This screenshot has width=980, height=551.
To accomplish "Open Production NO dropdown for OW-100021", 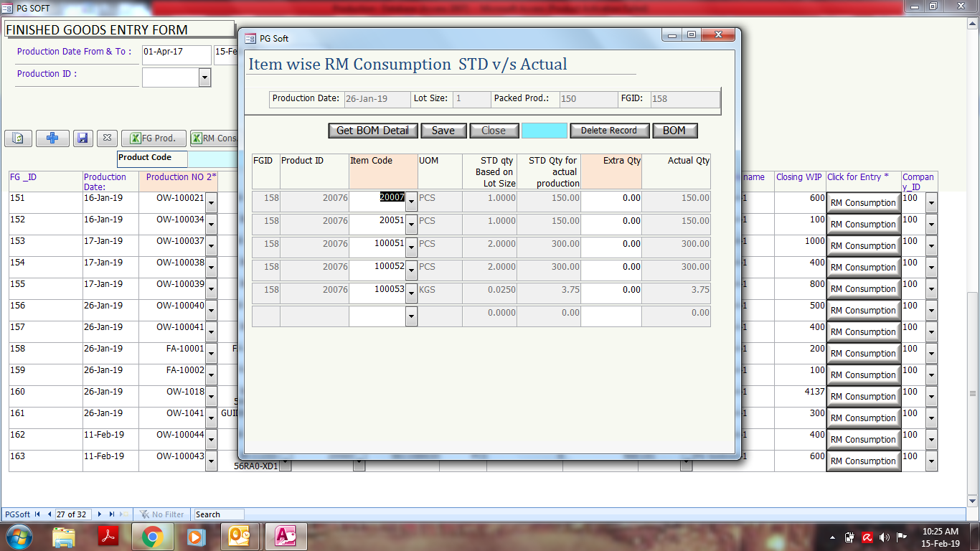I will coord(211,202).
